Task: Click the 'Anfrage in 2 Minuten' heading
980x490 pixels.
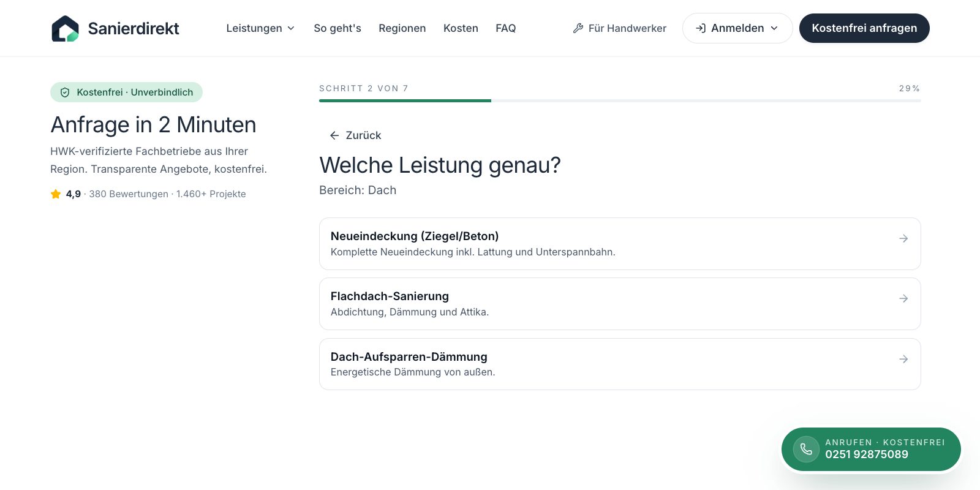Action: pyautogui.click(x=153, y=125)
